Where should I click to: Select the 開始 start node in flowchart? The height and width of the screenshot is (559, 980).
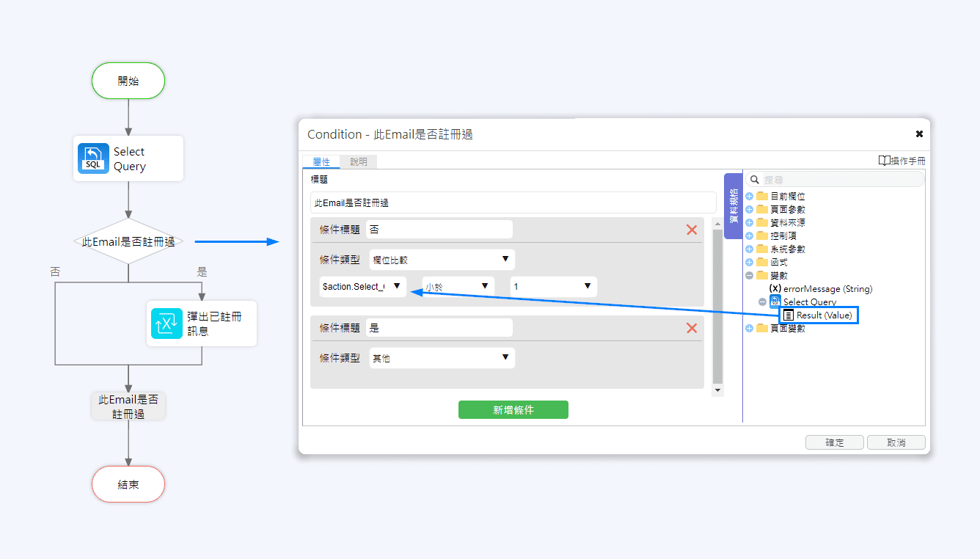tap(128, 81)
